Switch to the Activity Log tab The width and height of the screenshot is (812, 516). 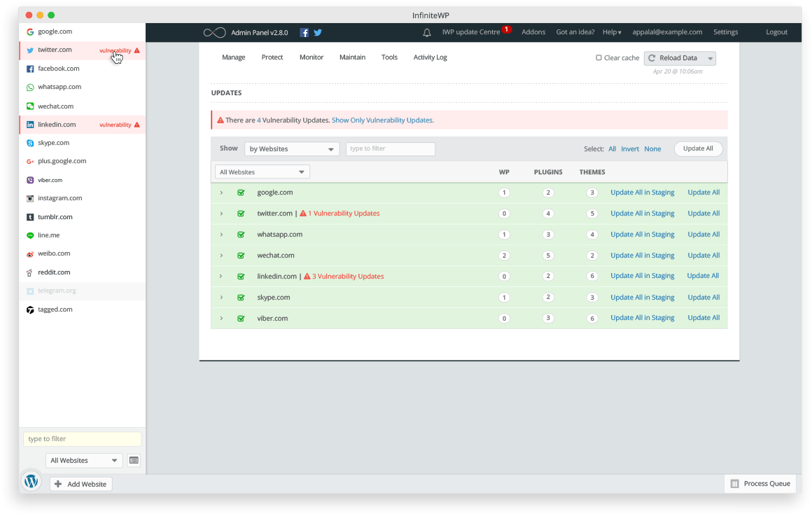430,57
